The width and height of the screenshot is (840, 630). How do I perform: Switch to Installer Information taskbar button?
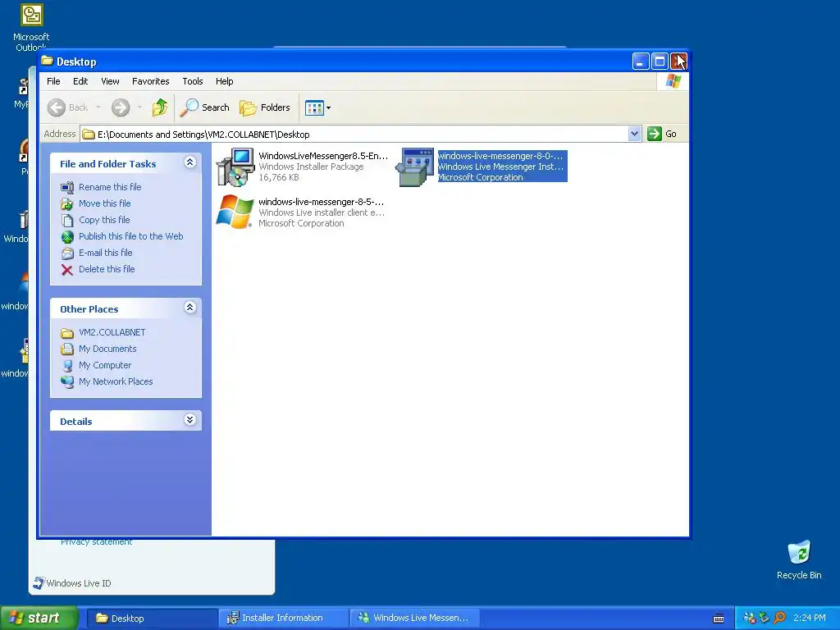pyautogui.click(x=284, y=619)
